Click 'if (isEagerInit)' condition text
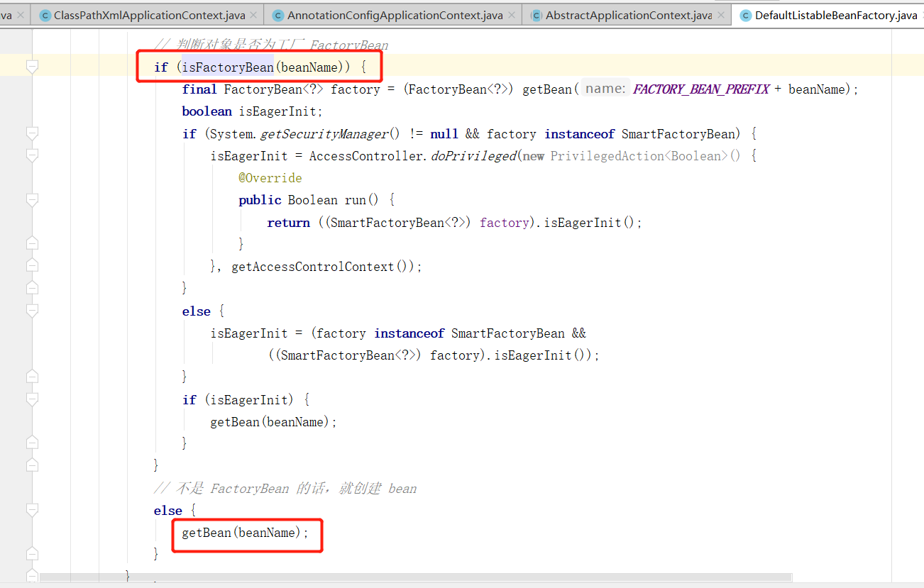The width and height of the screenshot is (924, 588). pos(238,400)
